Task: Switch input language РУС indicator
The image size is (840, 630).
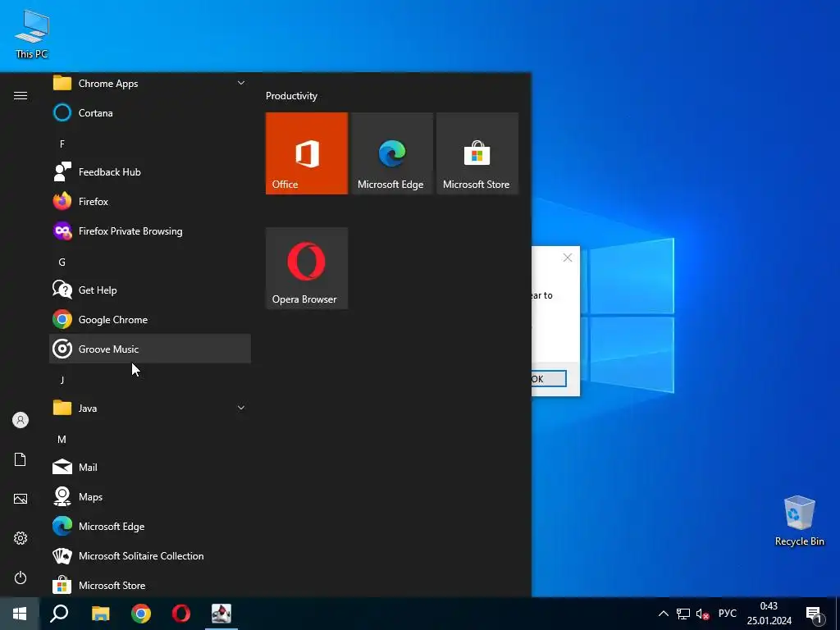Action: (x=727, y=614)
